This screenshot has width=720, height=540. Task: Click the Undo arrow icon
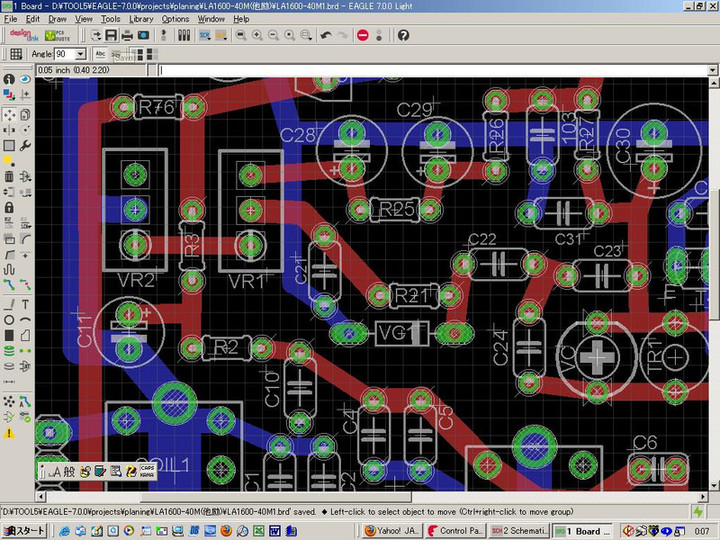click(x=326, y=35)
